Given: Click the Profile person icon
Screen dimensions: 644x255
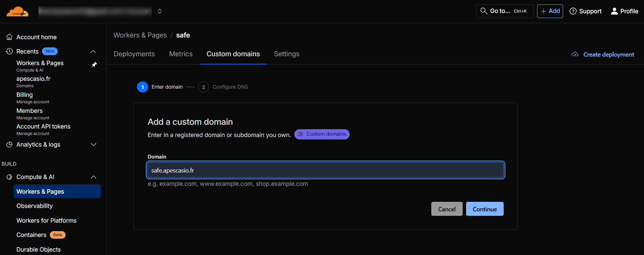Looking at the screenshot, I should click(614, 11).
